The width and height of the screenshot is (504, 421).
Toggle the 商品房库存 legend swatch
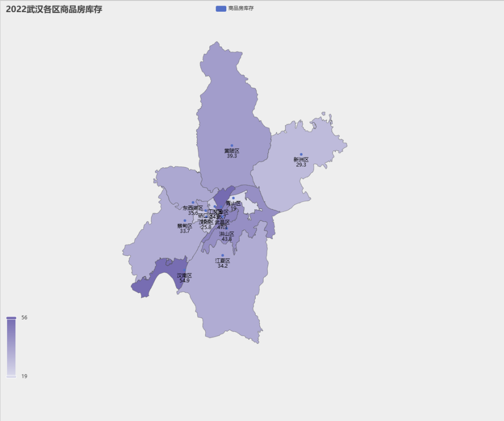click(221, 9)
